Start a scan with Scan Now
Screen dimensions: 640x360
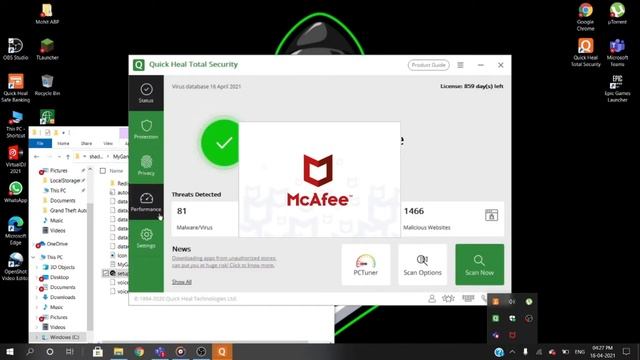coord(480,264)
